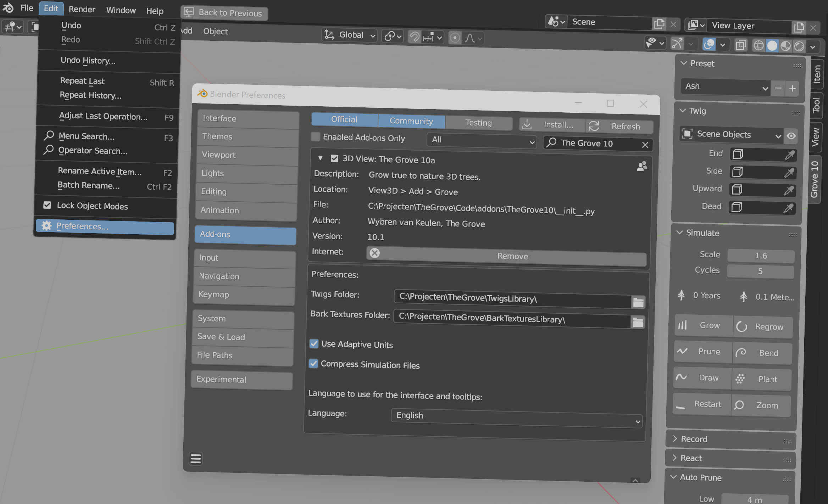
Task: Switch to Themes preferences tab
Action: click(x=248, y=137)
